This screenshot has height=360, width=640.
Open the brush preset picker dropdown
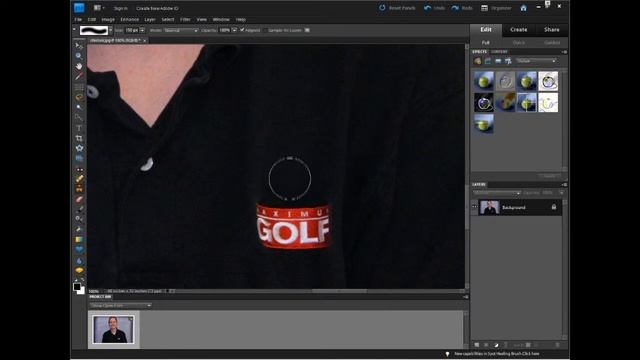[x=110, y=30]
